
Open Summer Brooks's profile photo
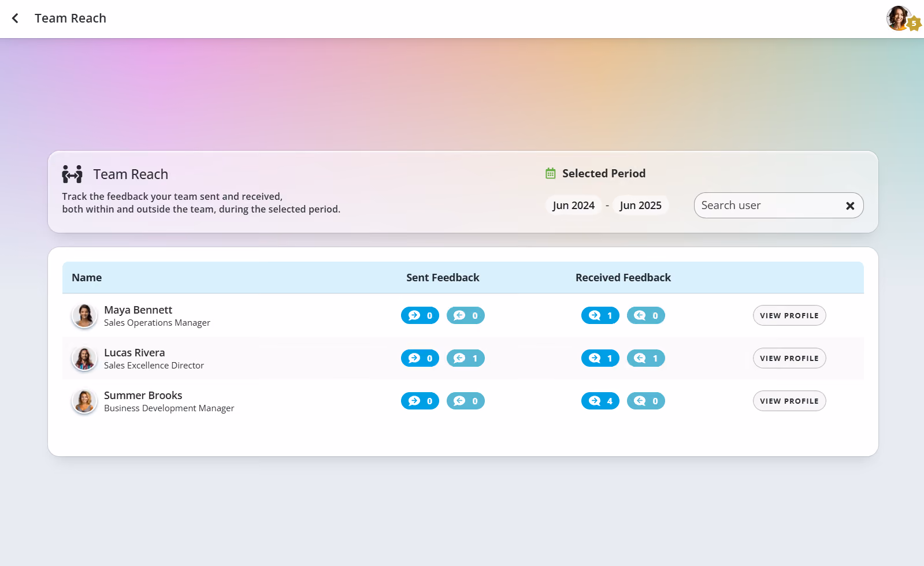tap(84, 401)
